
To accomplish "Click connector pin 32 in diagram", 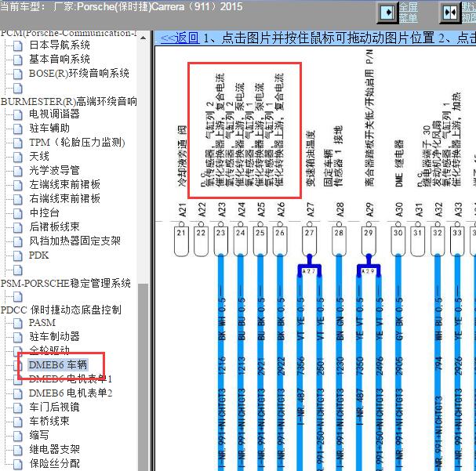I will (x=438, y=241).
